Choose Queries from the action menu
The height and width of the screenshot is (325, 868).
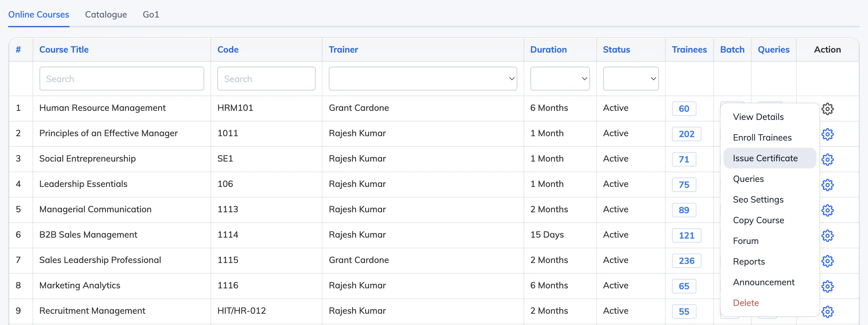770,179
